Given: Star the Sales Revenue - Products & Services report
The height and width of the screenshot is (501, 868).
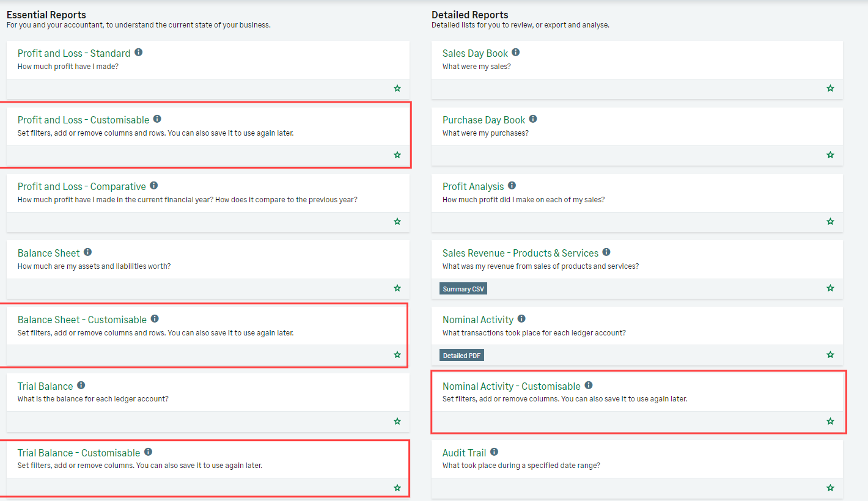Looking at the screenshot, I should click(830, 288).
